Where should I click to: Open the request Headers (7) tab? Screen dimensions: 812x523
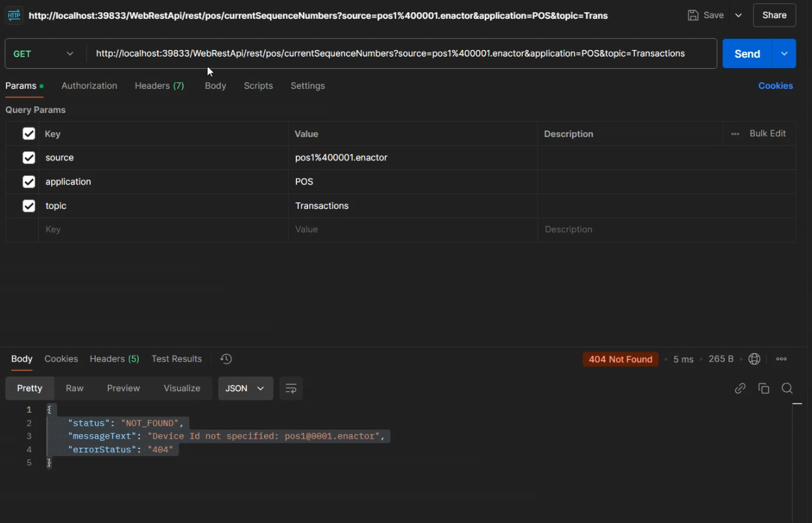click(160, 86)
